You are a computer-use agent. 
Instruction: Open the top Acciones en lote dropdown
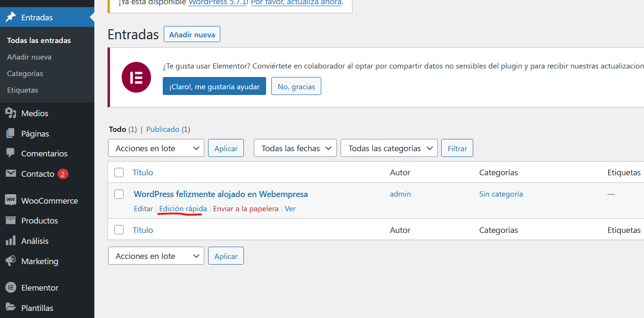[156, 148]
